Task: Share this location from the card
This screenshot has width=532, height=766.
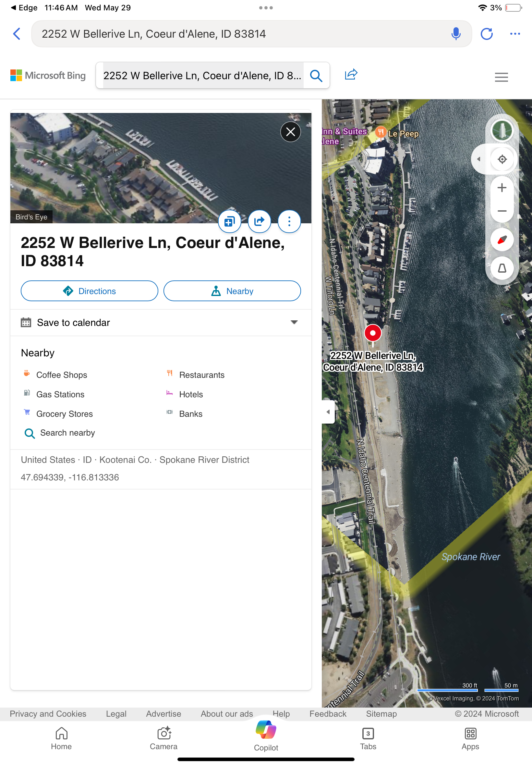Action: tap(259, 221)
